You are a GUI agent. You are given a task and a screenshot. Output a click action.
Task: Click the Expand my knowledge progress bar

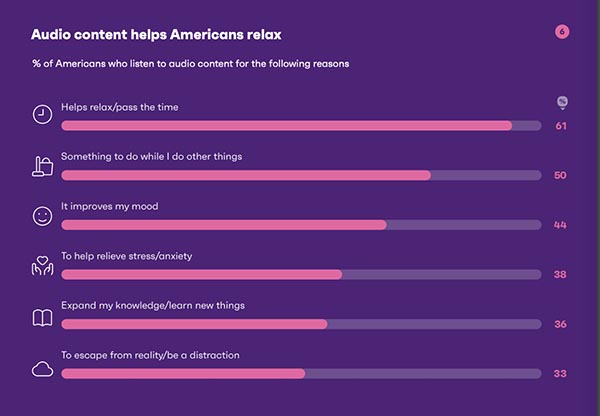[301, 324]
